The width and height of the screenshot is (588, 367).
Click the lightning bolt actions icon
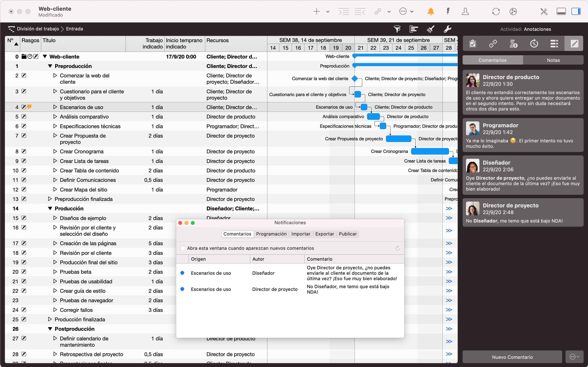click(x=448, y=11)
